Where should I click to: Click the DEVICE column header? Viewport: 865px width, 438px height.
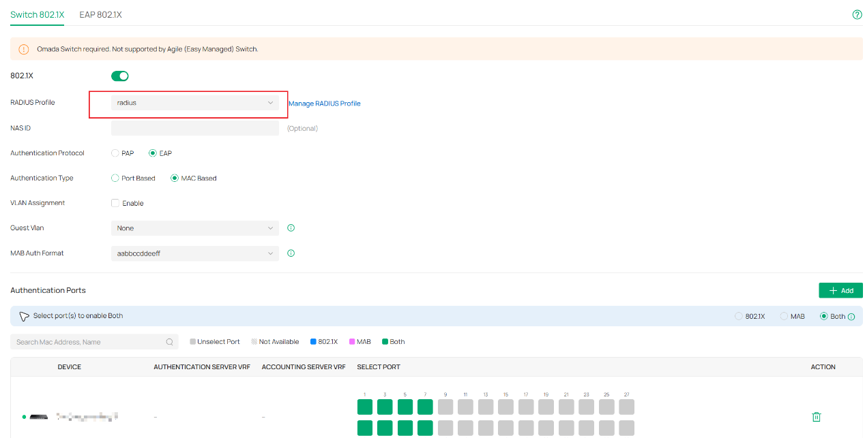(x=70, y=367)
